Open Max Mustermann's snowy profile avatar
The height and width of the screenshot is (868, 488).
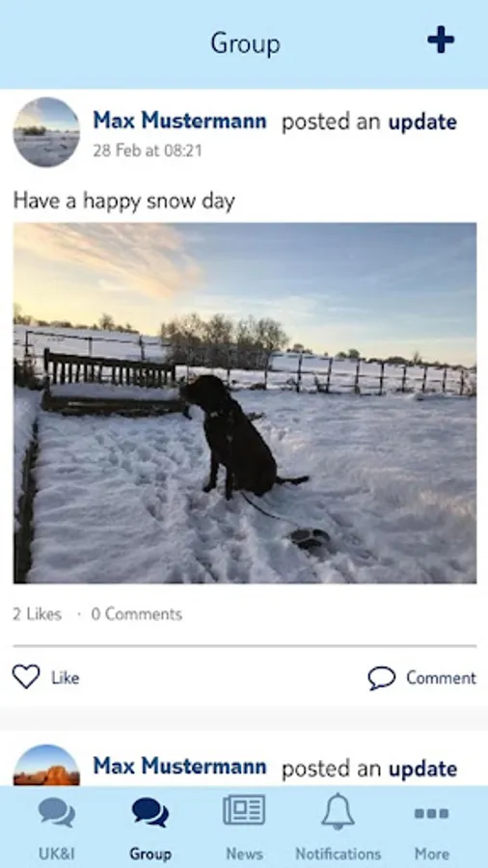click(x=46, y=132)
